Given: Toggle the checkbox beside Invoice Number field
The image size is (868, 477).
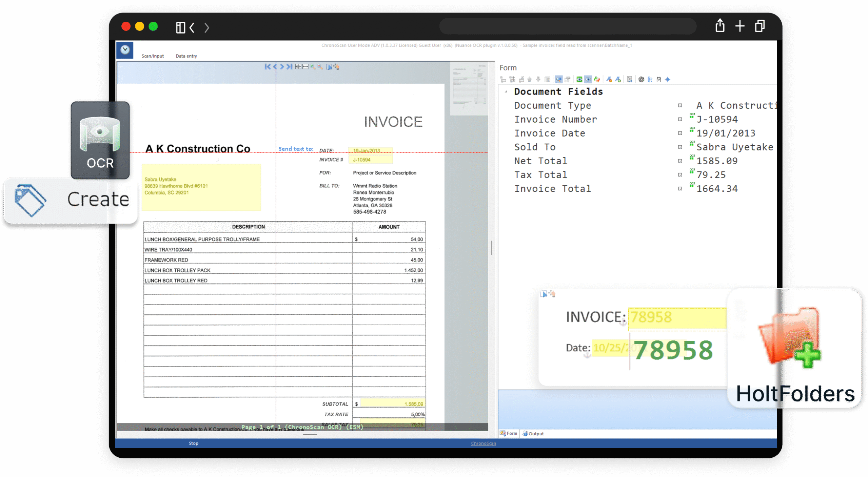Looking at the screenshot, I should click(x=680, y=119).
